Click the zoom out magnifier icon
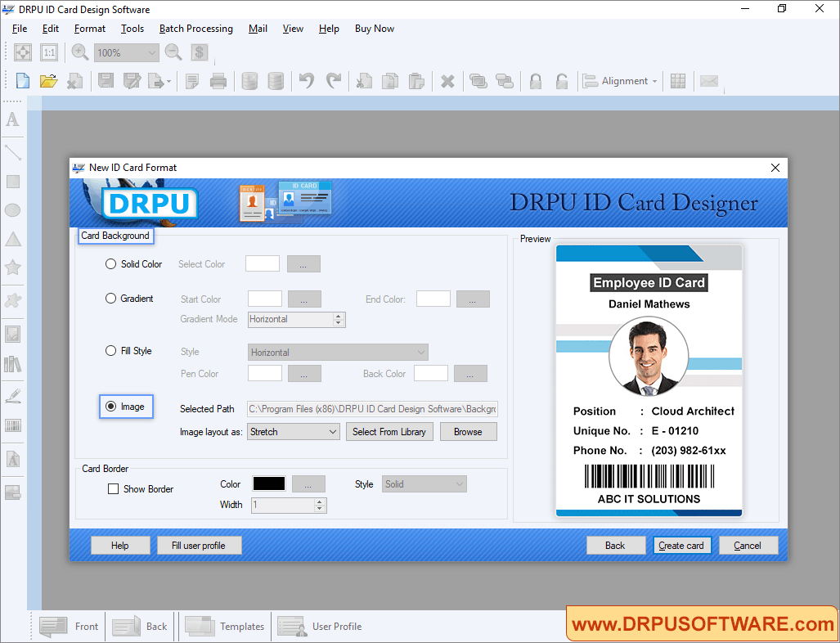The image size is (840, 643). [173, 52]
